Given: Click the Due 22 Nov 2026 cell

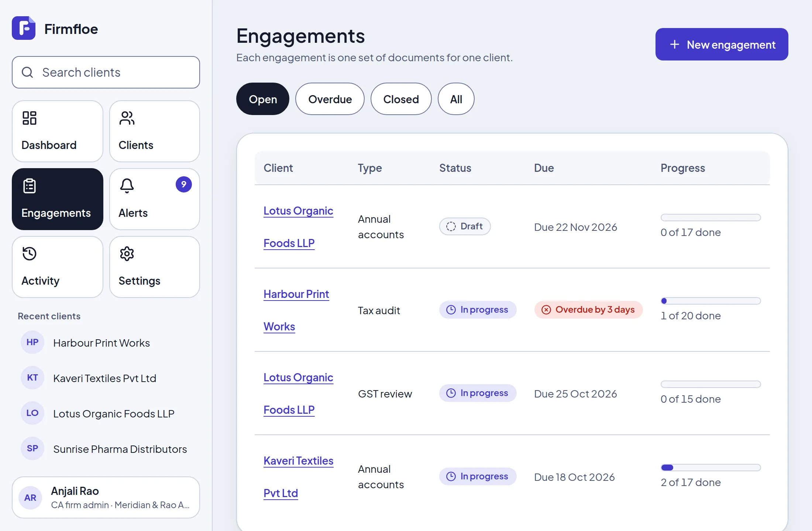Looking at the screenshot, I should click(575, 227).
